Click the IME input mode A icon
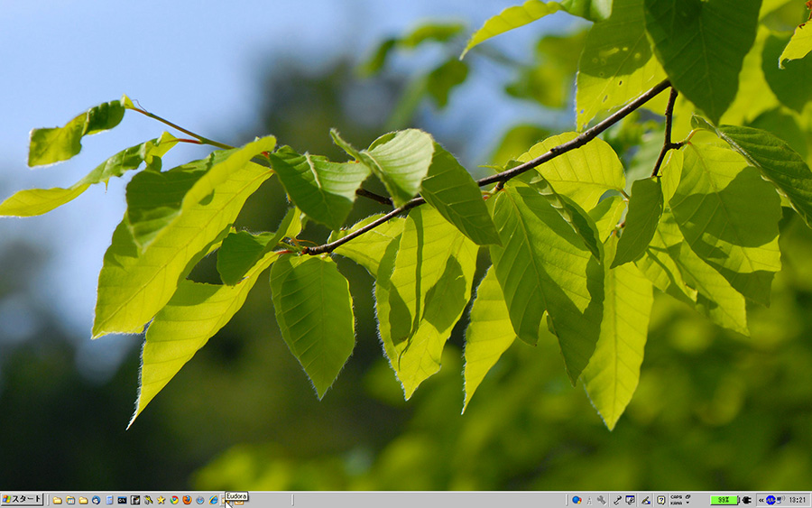This screenshot has height=508, width=812. tap(589, 501)
